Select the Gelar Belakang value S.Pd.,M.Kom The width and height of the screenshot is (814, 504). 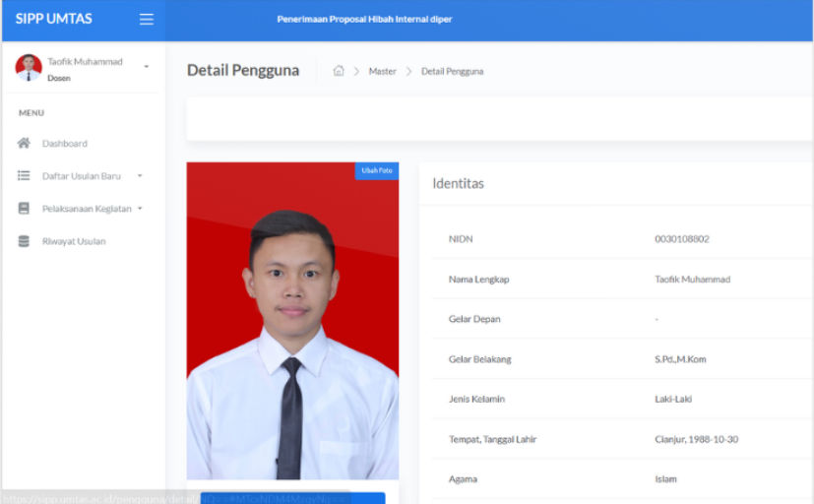(x=680, y=359)
